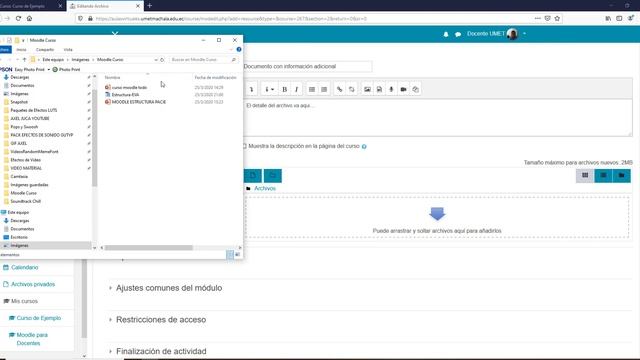Open the Archivos folder link
The height and width of the screenshot is (360, 640).
pos(265,188)
